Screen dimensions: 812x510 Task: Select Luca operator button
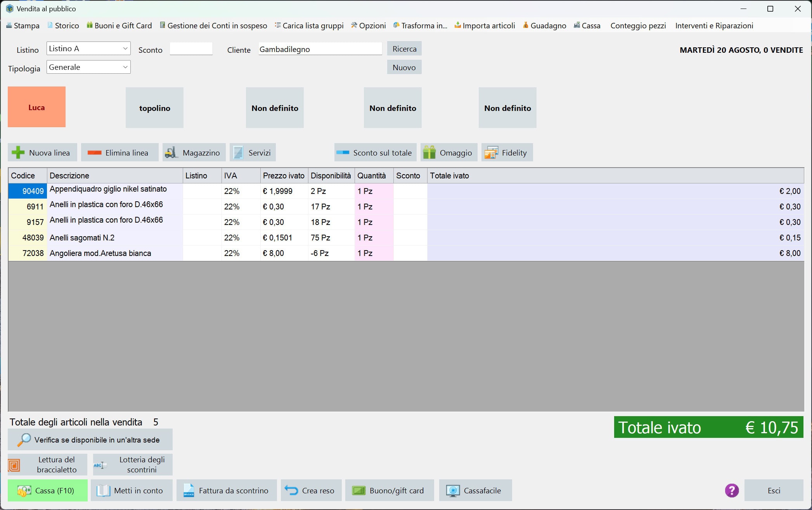point(38,107)
